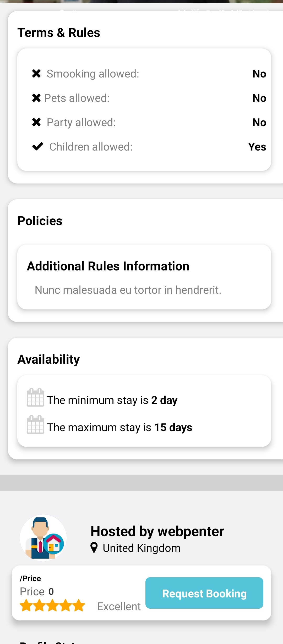Click the Additional Rules Information title
The width and height of the screenshot is (283, 644).
point(108,266)
